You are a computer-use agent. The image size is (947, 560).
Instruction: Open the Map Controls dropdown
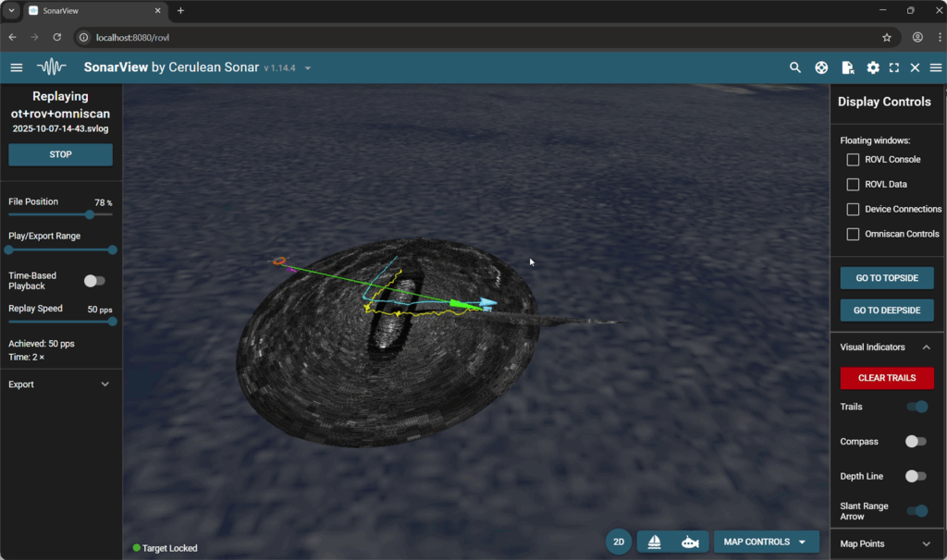[766, 542]
